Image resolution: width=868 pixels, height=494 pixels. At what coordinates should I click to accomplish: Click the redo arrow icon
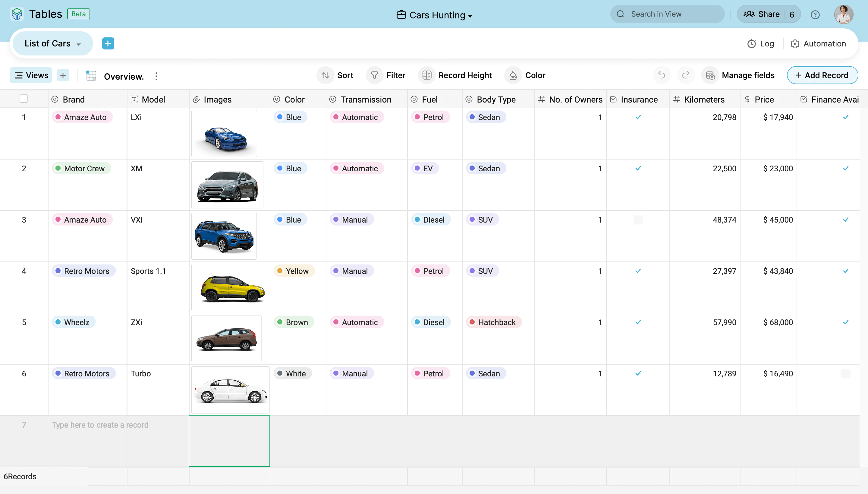pos(685,75)
